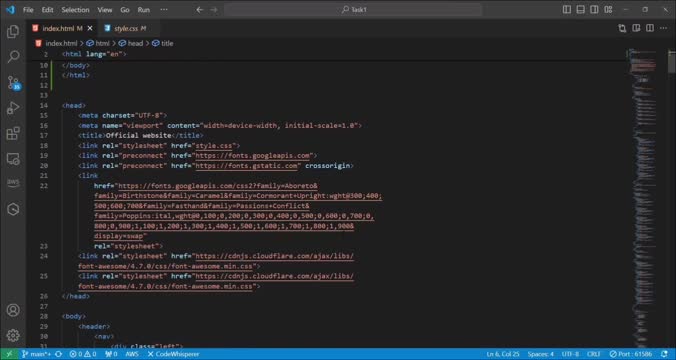Viewport: 676px width, 360px height.
Task: Open the Selection menu
Action: 75,9
